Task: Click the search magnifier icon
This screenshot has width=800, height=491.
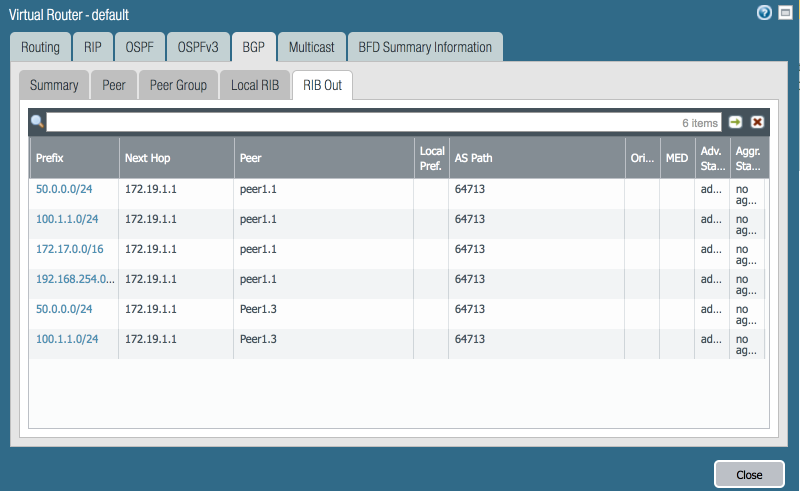Action: click(37, 122)
